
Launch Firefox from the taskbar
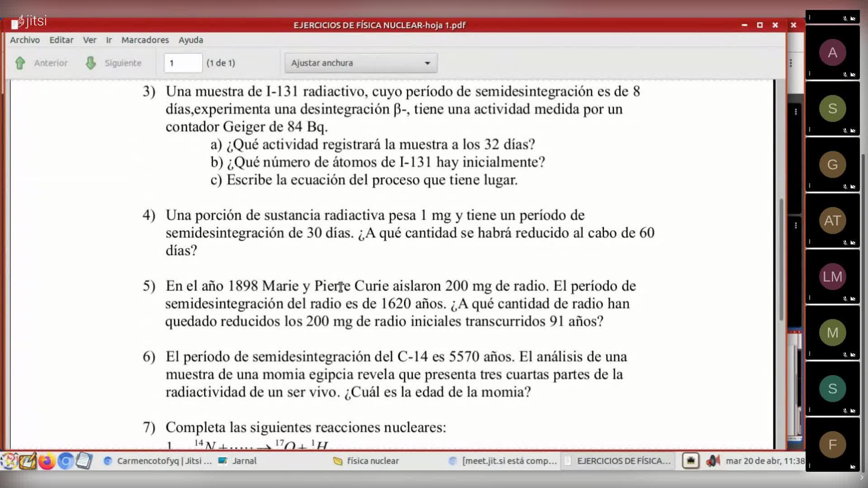pyautogui.click(x=46, y=461)
